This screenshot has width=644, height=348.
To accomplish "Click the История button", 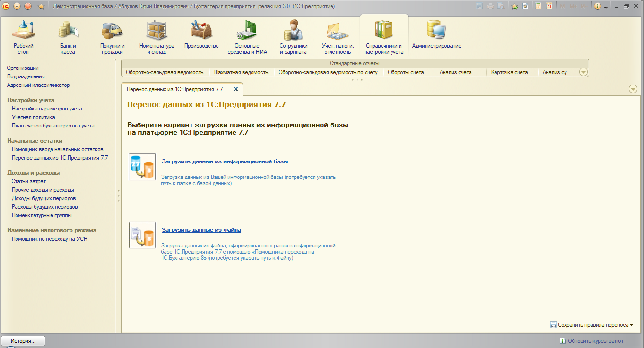I will pyautogui.click(x=23, y=341).
